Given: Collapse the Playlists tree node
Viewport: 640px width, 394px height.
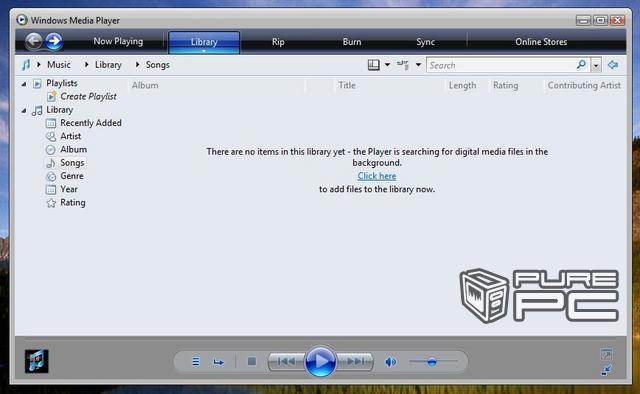Looking at the screenshot, I should (24, 84).
